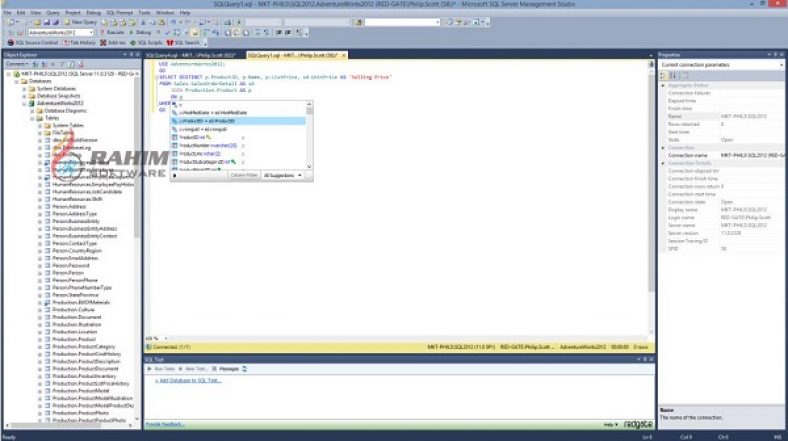The height and width of the screenshot is (441, 788).
Task: Open the Query menu
Action: coord(52,13)
